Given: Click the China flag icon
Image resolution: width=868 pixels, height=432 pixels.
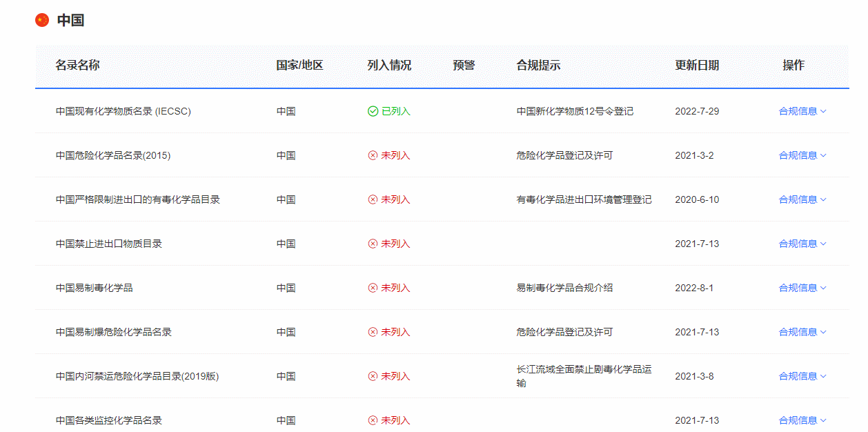Looking at the screenshot, I should click(x=42, y=20).
